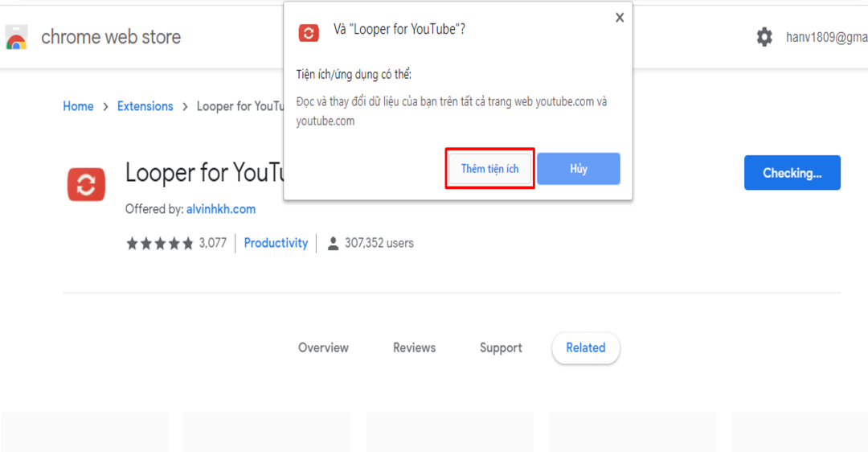Click the 3,077 ratings count

[212, 243]
